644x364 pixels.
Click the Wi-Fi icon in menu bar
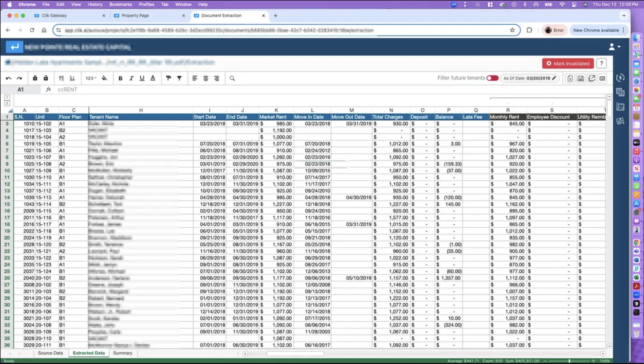click(x=562, y=4)
